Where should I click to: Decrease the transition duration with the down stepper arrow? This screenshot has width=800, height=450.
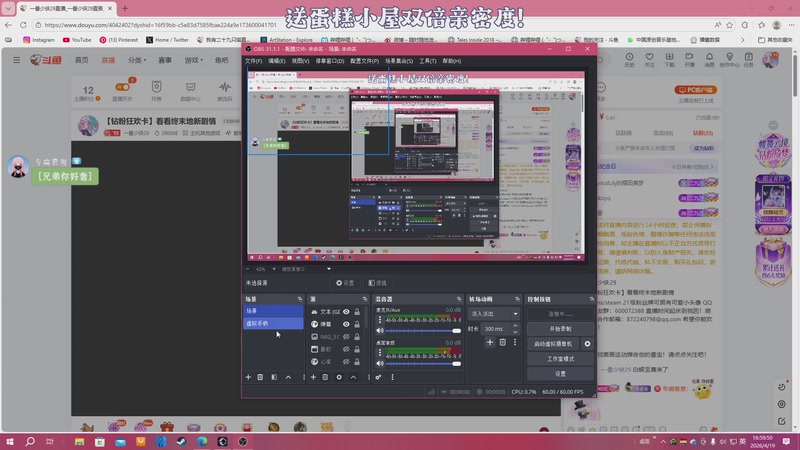tap(515, 332)
